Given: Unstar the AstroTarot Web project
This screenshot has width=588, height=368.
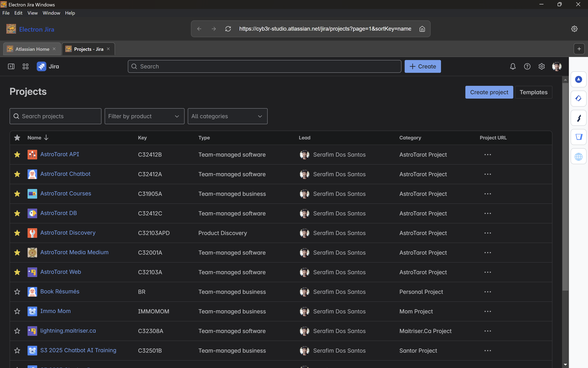Looking at the screenshot, I should (x=17, y=272).
